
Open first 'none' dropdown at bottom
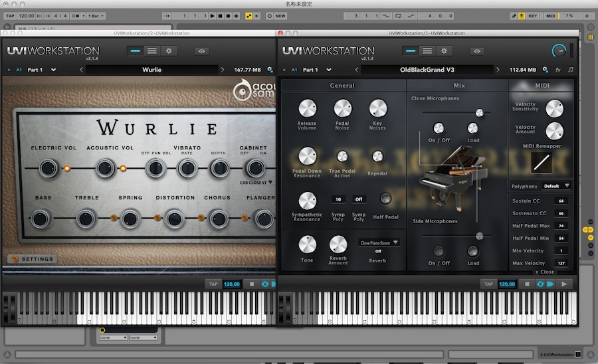[113, 337]
